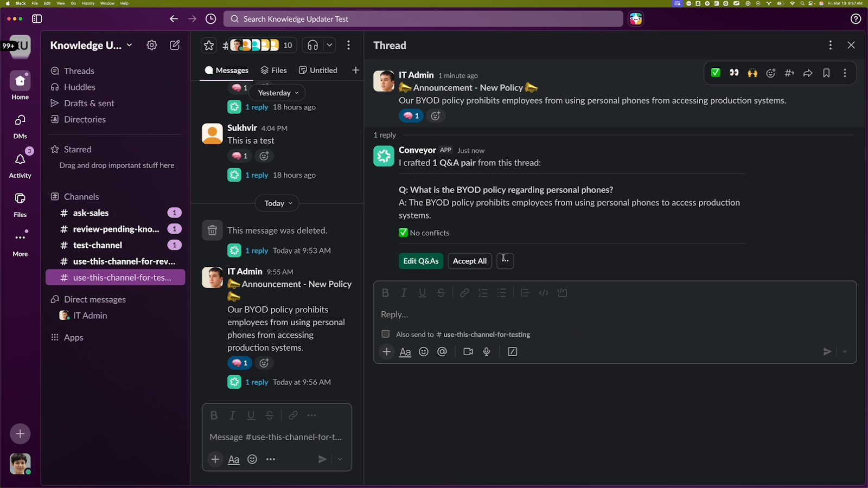The image size is (868, 488).
Task: Open the Untitled canvas tab
Action: 318,70
